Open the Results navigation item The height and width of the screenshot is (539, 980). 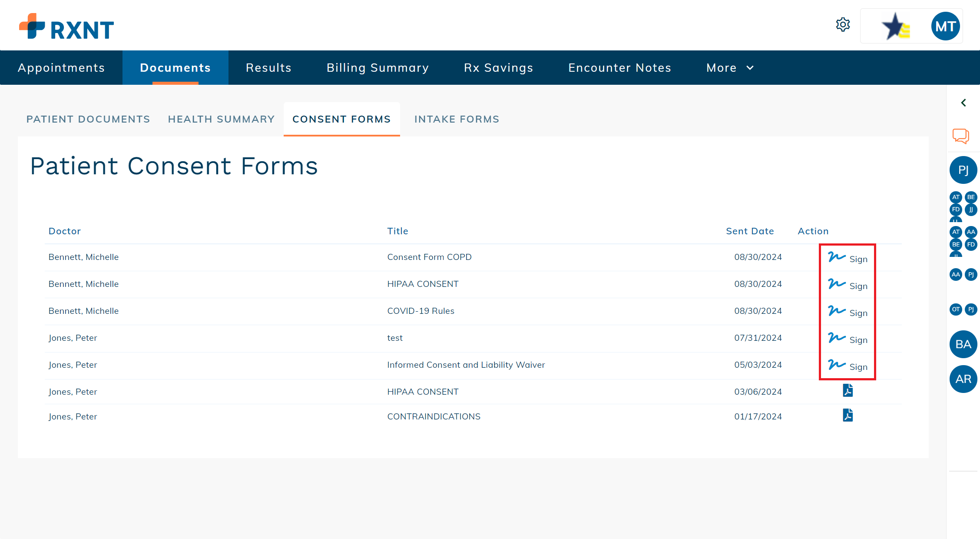(268, 68)
